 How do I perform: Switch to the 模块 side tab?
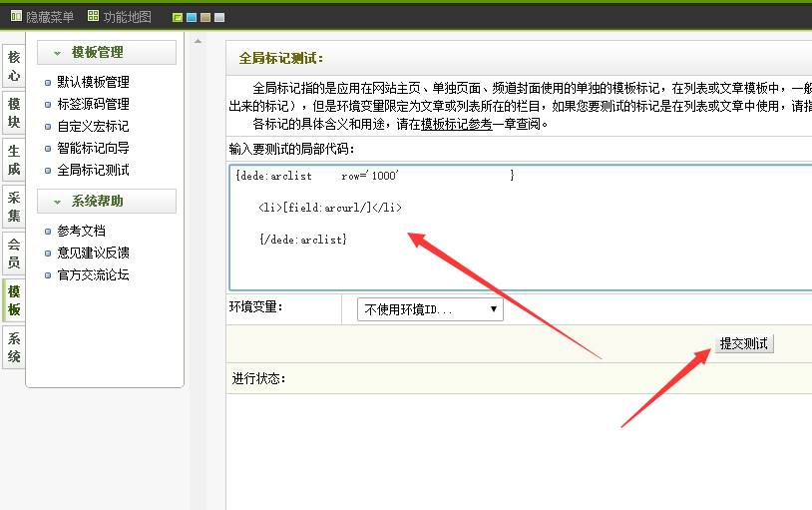(14, 113)
